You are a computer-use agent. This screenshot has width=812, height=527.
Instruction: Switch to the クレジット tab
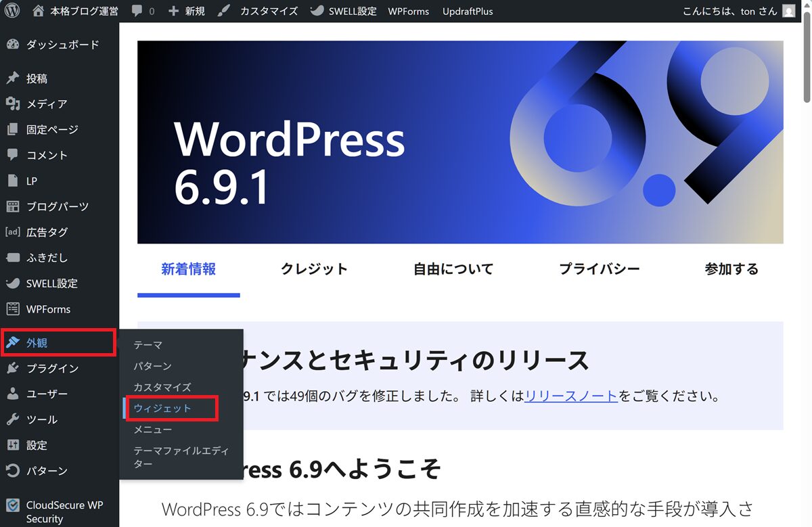pyautogui.click(x=314, y=269)
